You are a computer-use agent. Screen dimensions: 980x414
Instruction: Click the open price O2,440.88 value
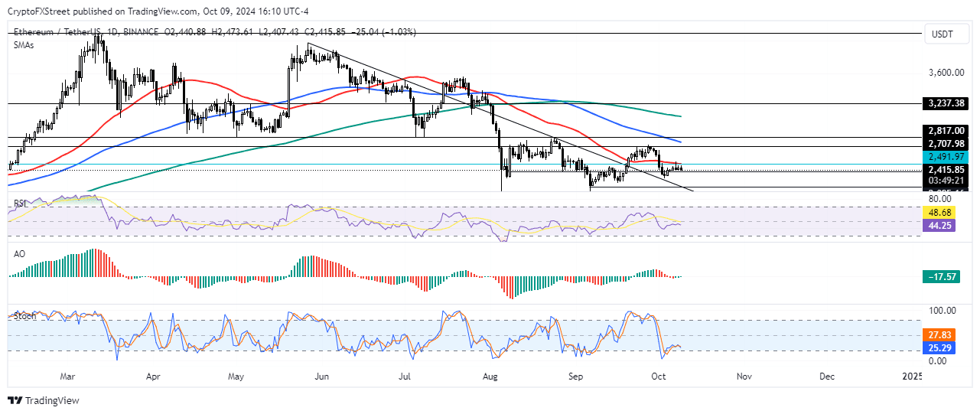184,32
